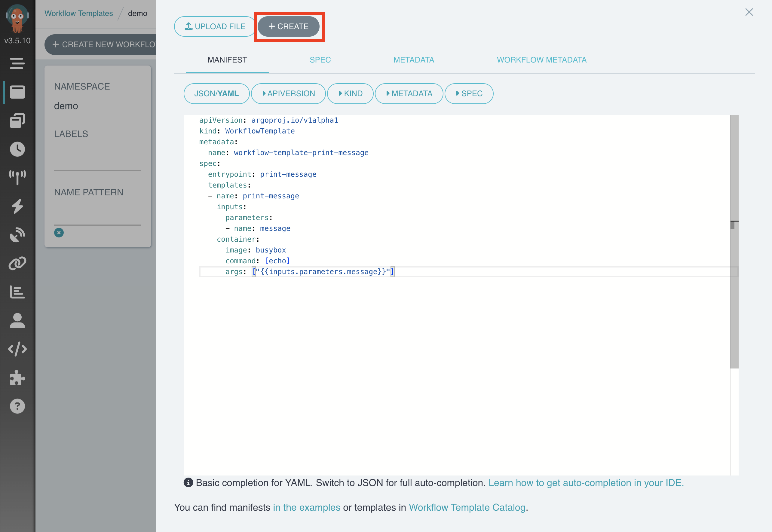This screenshot has width=772, height=532.
Task: Click '- name: message' parameter line
Action: pos(258,229)
